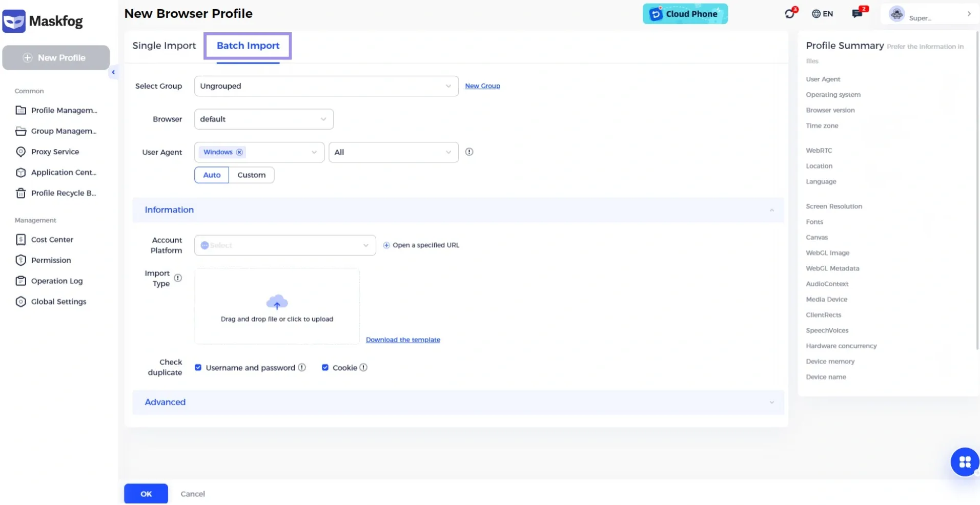980x505 pixels.
Task: Expand the Advanced section
Action: pos(165,402)
